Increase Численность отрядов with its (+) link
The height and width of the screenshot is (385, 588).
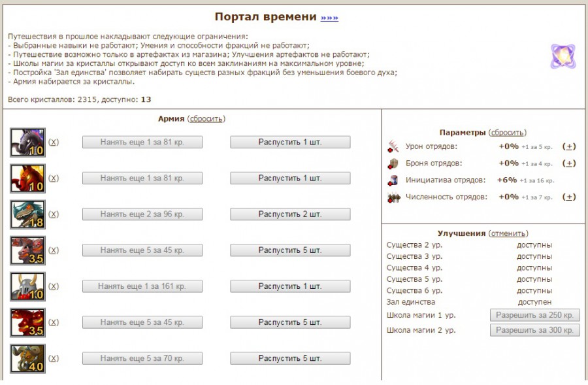click(x=569, y=197)
